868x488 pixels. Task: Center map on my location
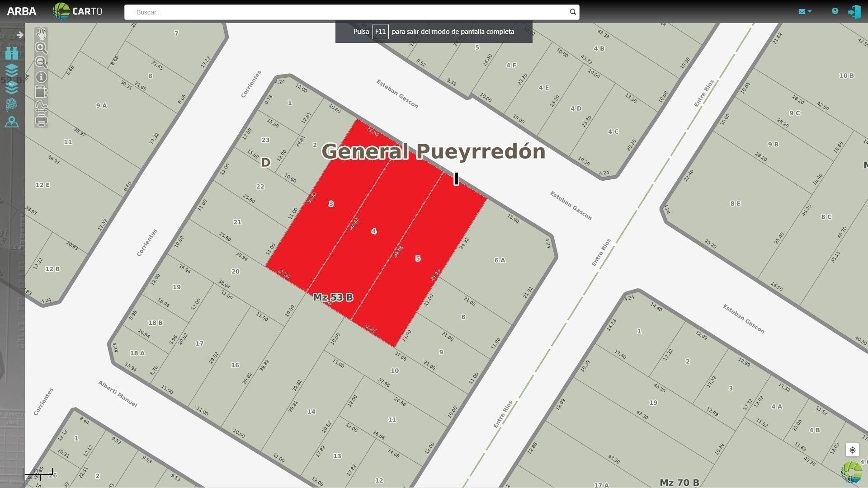[852, 450]
